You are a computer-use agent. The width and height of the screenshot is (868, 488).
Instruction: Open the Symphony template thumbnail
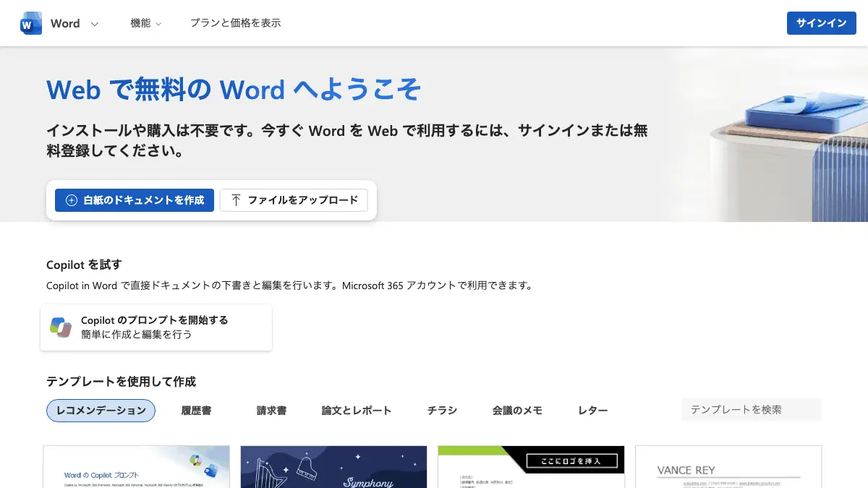point(334,466)
